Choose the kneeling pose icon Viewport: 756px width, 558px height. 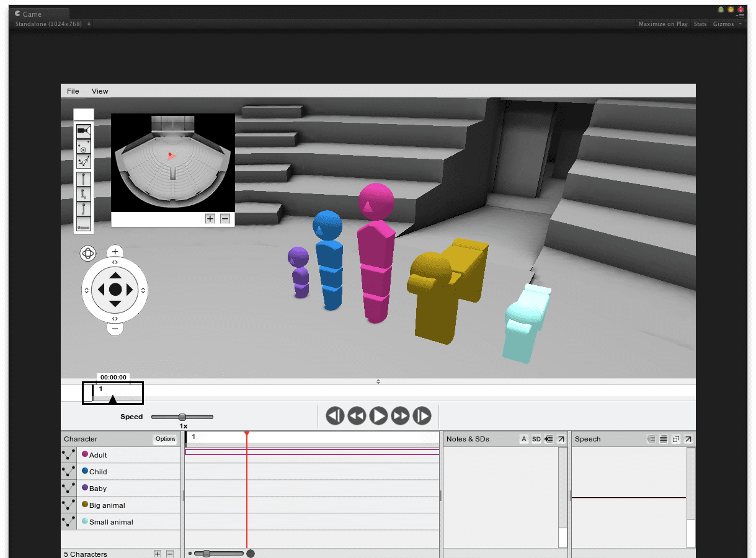coord(84,194)
